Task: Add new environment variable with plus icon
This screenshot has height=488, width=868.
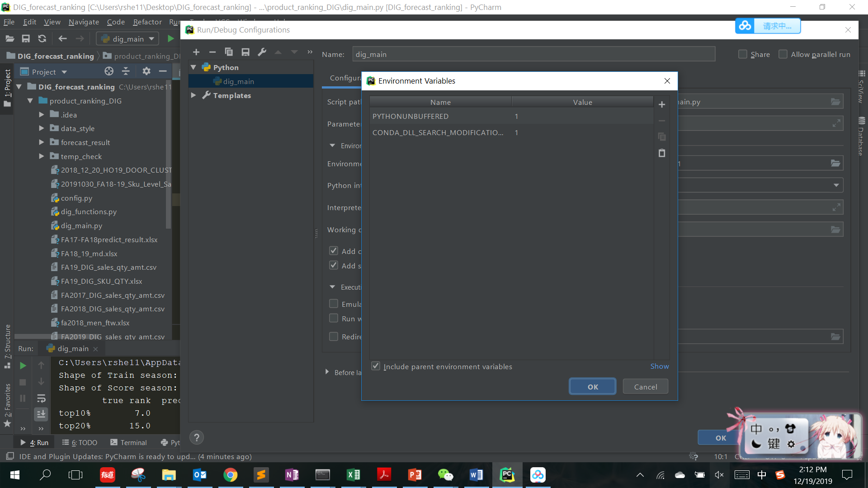Action: pos(662,104)
